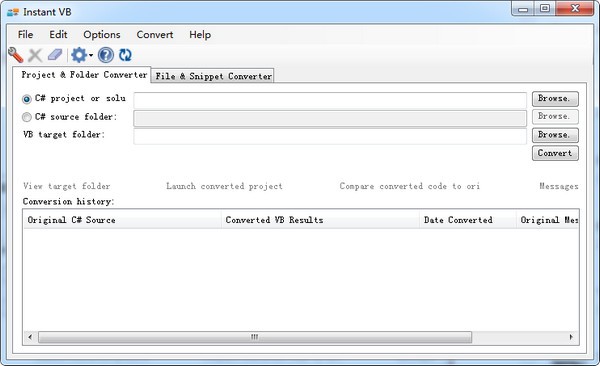This screenshot has height=366, width=600.
Task: Open the Edit menu
Action: coord(58,34)
